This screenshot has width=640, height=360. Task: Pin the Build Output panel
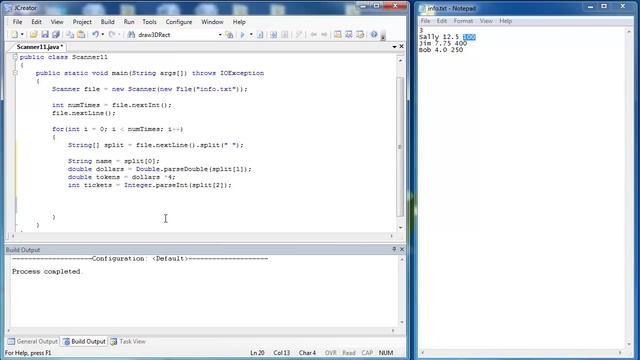click(394, 249)
